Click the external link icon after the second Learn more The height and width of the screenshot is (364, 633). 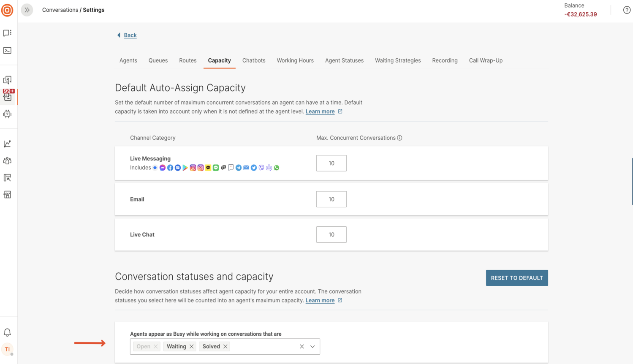[x=340, y=300]
